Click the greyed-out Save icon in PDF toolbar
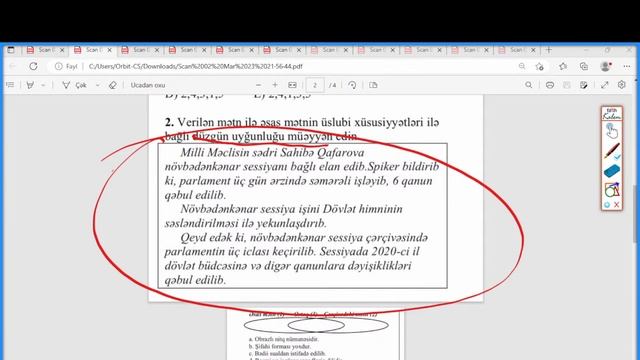The width and height of the screenshot is (640, 360). pyautogui.click(x=567, y=85)
